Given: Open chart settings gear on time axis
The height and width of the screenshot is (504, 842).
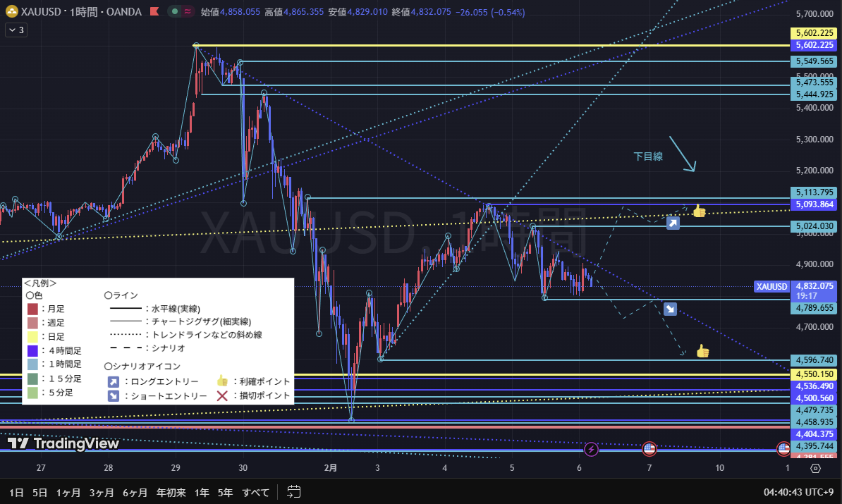Looking at the screenshot, I should tap(815, 468).
